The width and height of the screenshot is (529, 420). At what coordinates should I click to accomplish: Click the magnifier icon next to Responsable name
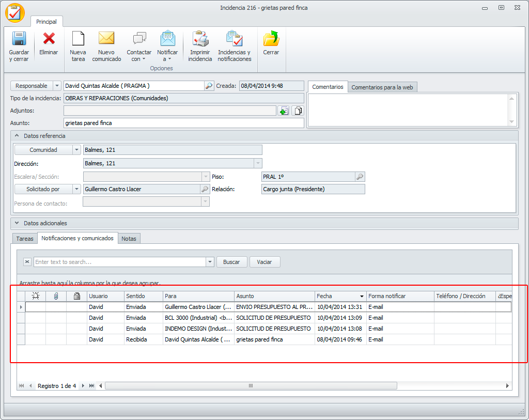tap(209, 86)
